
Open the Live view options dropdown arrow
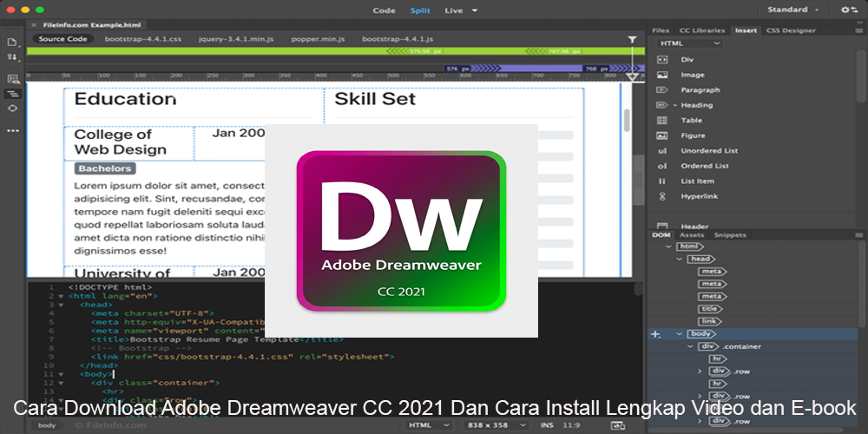coord(475,10)
